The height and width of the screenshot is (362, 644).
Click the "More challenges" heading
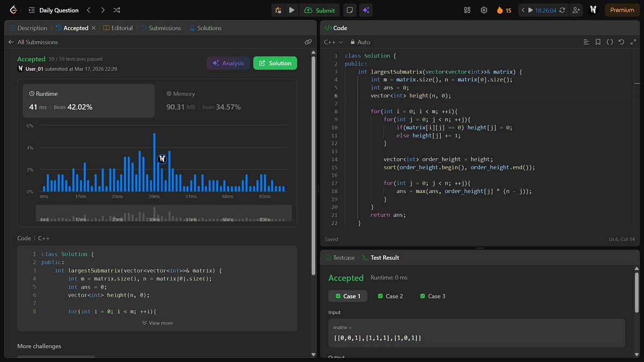coord(39,346)
